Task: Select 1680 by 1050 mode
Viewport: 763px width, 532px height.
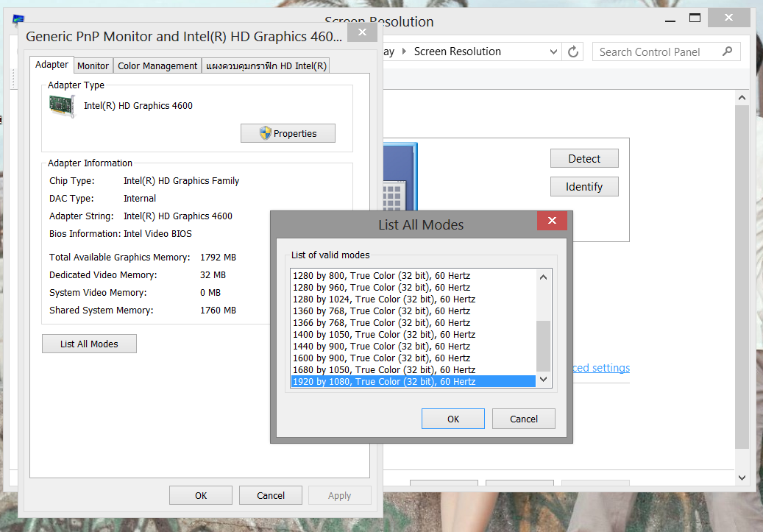Action: [413, 370]
